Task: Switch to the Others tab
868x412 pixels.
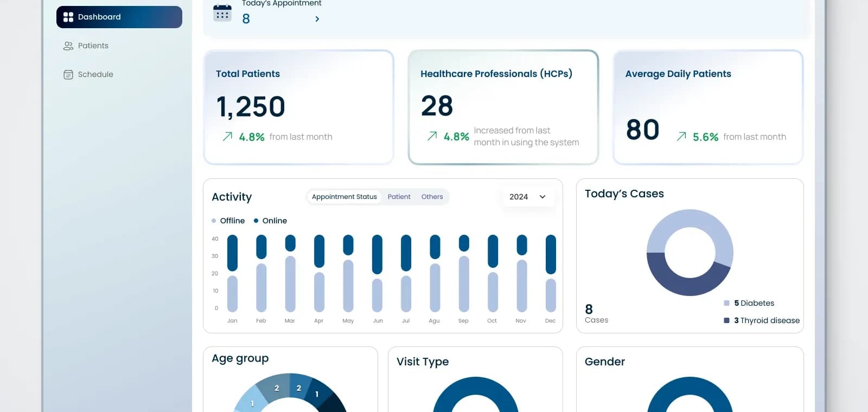Action: (432, 197)
